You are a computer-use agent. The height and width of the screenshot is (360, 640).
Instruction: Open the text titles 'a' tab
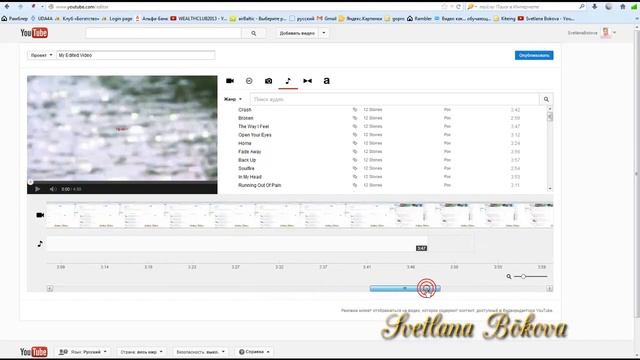tap(327, 81)
